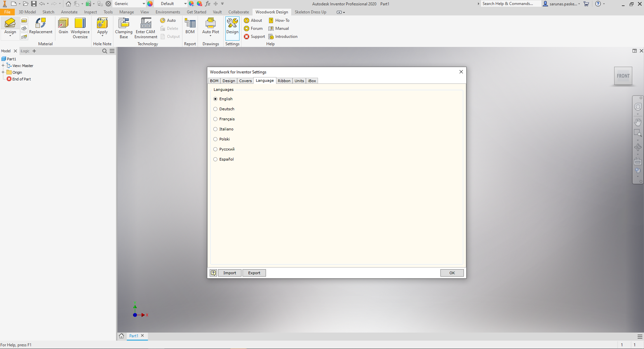Click the navigation wheel icon
644x349 pixels.
pyautogui.click(x=638, y=107)
